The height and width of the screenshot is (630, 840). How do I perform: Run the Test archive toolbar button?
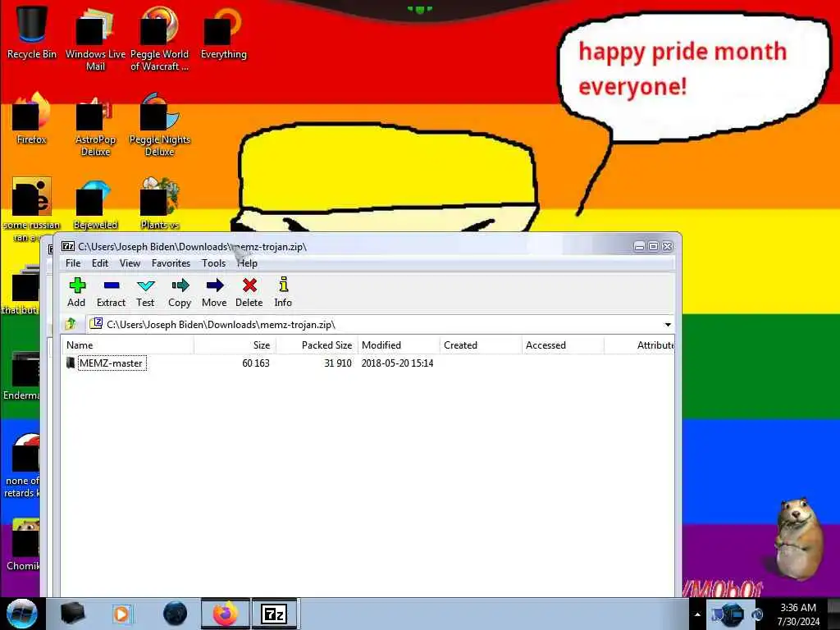click(x=145, y=293)
